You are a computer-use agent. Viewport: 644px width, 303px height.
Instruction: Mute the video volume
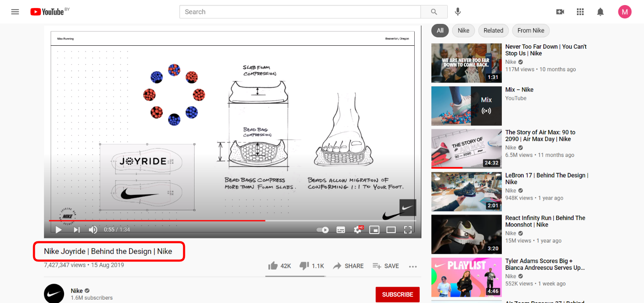(93, 230)
